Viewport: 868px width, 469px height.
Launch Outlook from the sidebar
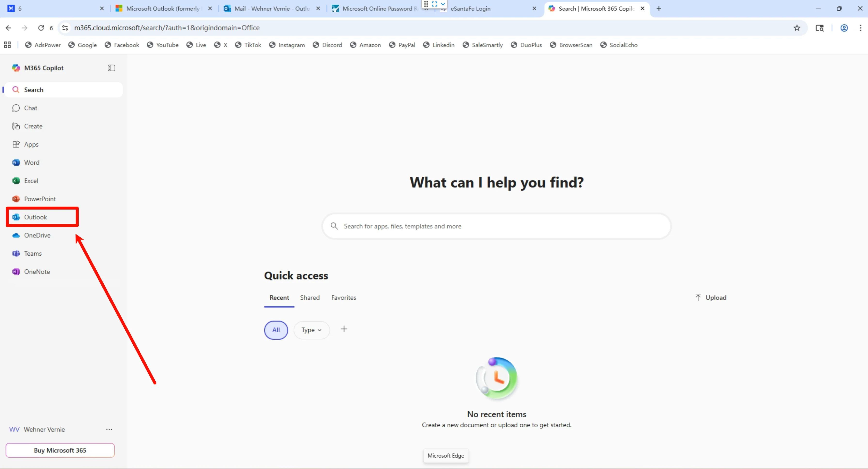coord(64,217)
